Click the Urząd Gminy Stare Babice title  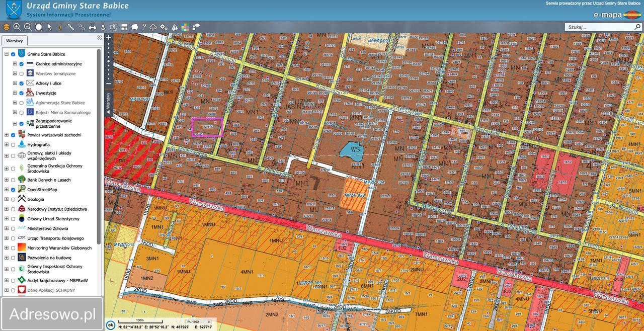point(77,6)
